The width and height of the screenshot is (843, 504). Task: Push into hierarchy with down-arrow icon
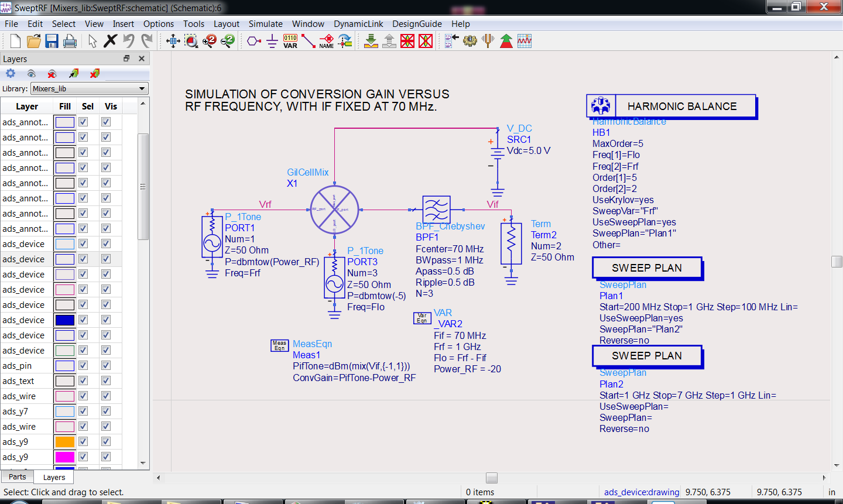[371, 41]
